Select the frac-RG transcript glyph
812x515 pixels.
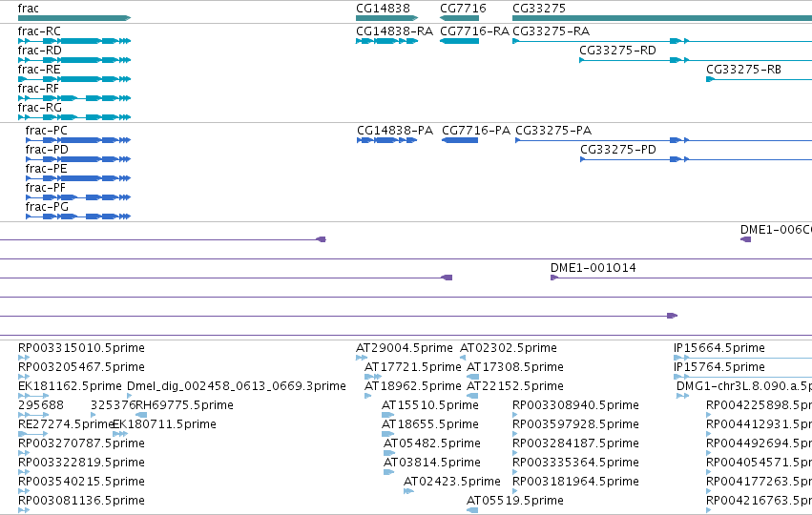click(74, 117)
